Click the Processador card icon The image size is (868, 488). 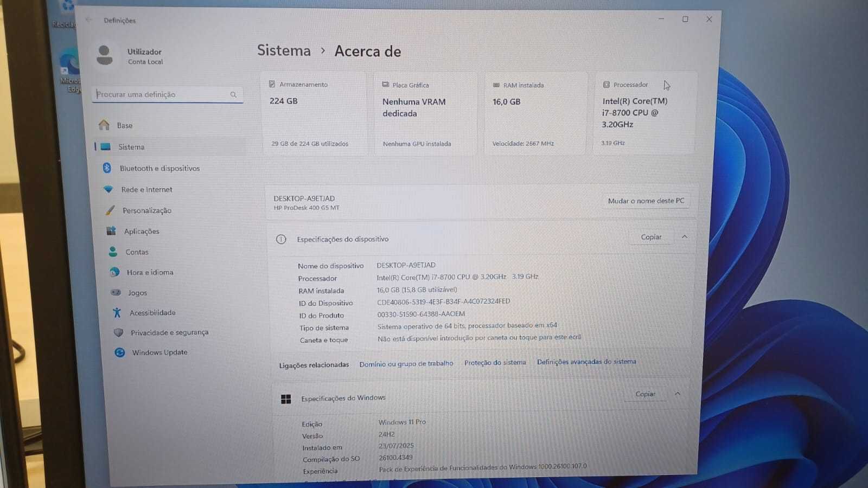coord(606,85)
